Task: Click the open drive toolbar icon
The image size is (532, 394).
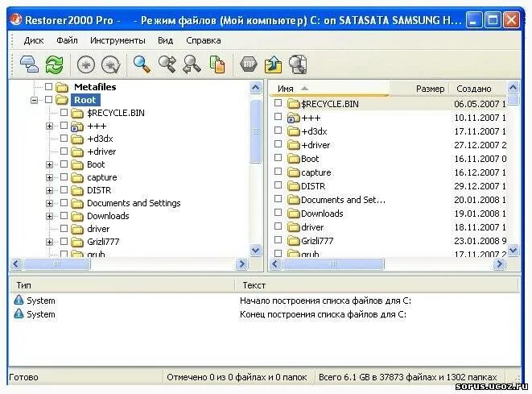Action: click(28, 64)
